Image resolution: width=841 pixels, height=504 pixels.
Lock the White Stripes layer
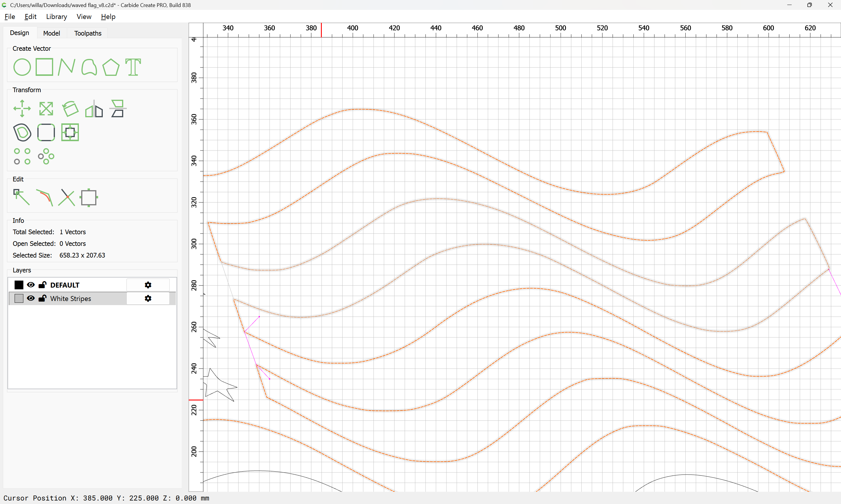(x=42, y=298)
